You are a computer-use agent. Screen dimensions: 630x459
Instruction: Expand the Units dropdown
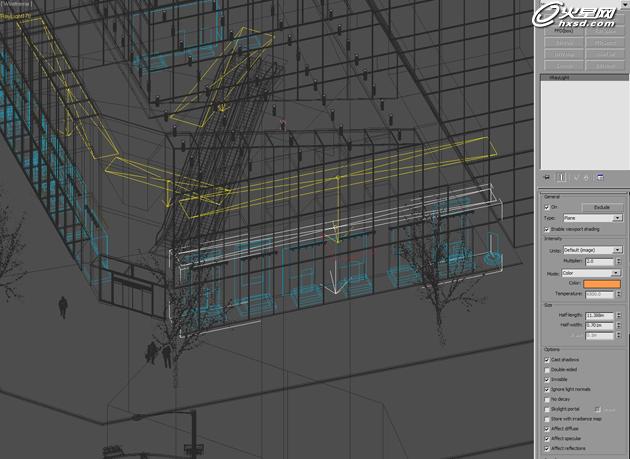594,249
